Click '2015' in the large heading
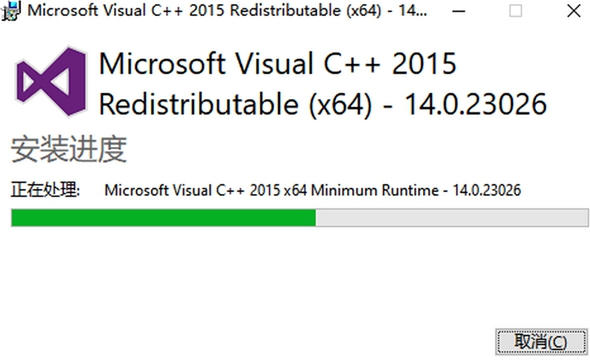590x362 pixels. point(424,63)
